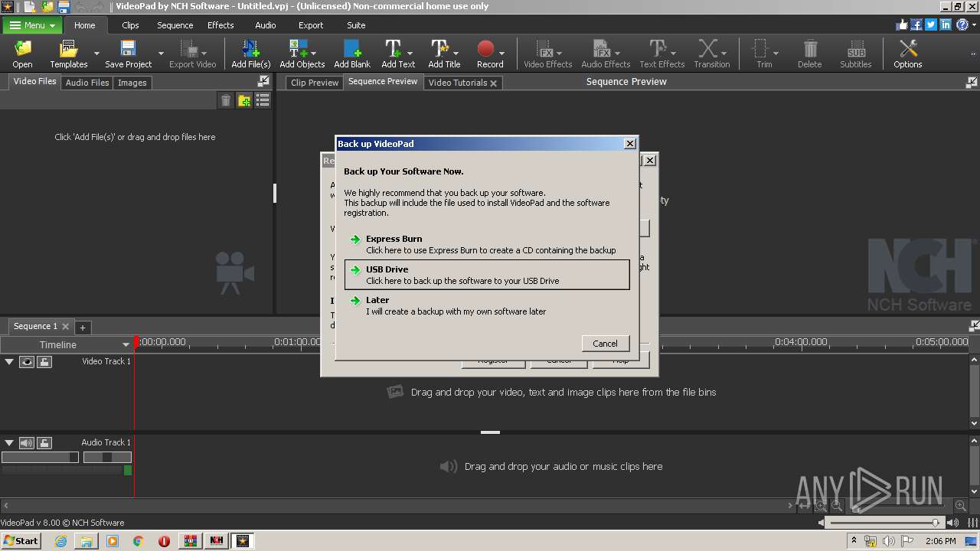Mute Audio Track 1 speaker toggle

point(27,443)
